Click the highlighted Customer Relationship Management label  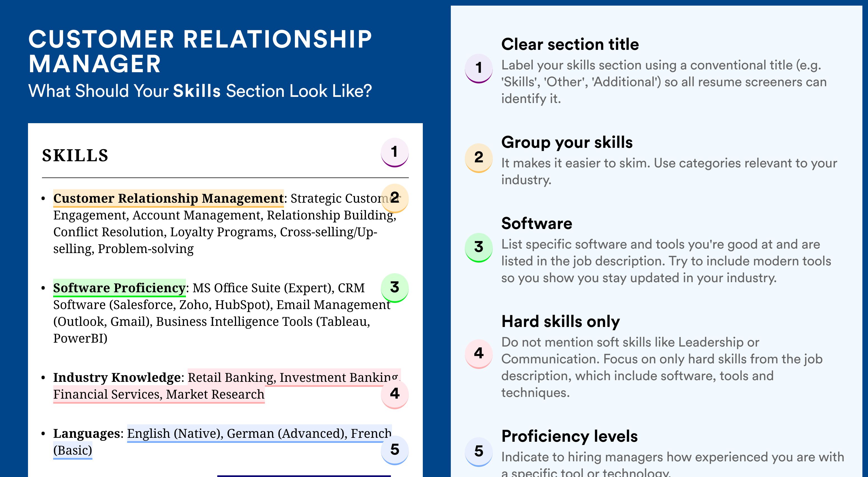(169, 198)
